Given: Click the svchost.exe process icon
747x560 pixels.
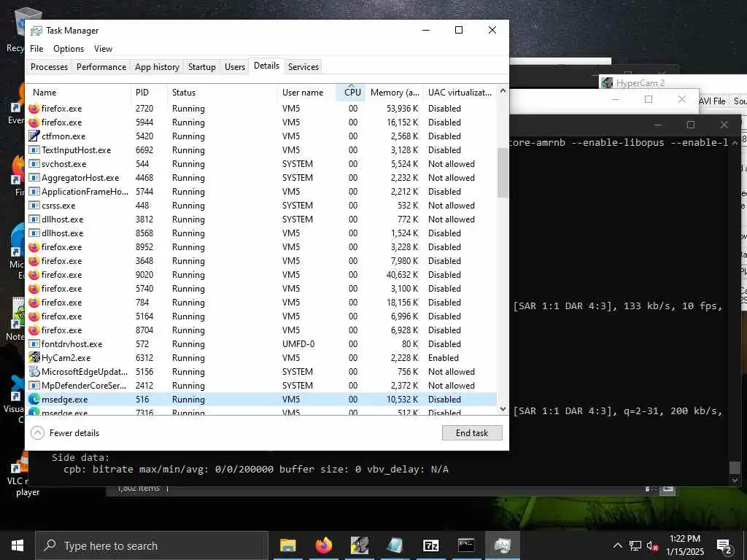Looking at the screenshot, I should click(34, 164).
